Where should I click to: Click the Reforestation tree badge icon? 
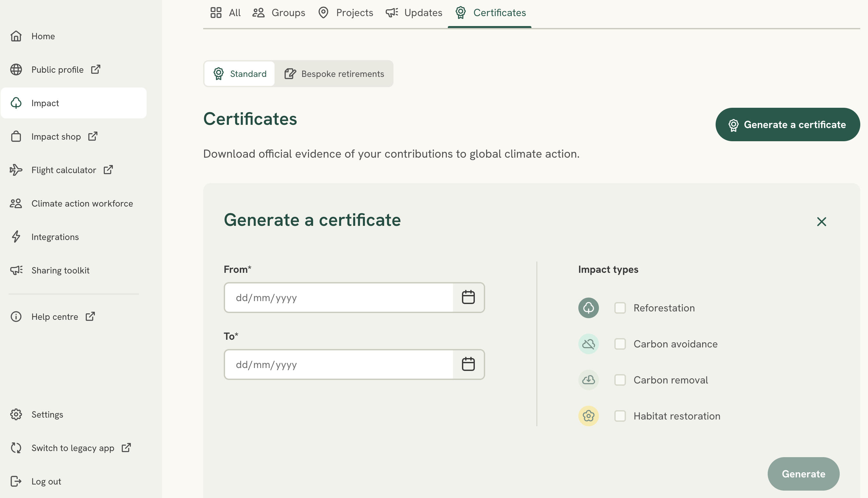pyautogui.click(x=588, y=308)
